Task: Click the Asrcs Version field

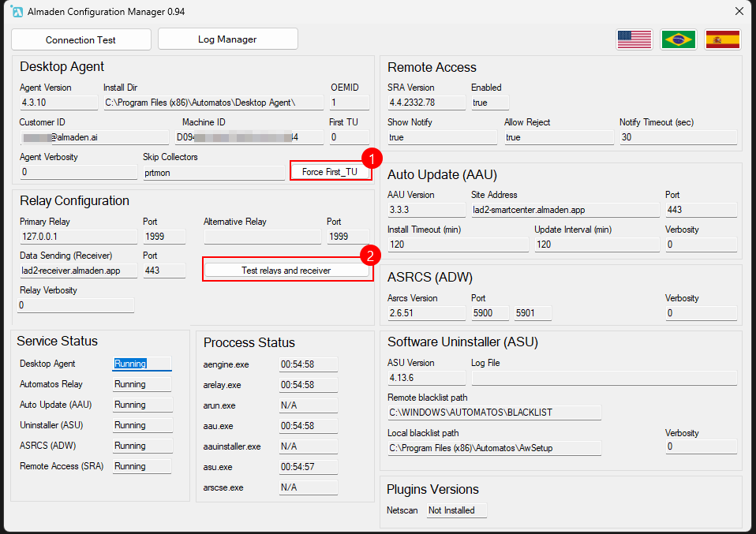Action: [x=427, y=313]
